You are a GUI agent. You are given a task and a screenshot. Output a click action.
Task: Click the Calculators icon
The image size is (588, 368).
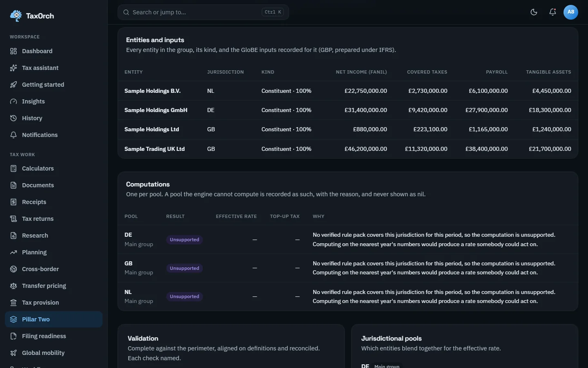point(13,168)
